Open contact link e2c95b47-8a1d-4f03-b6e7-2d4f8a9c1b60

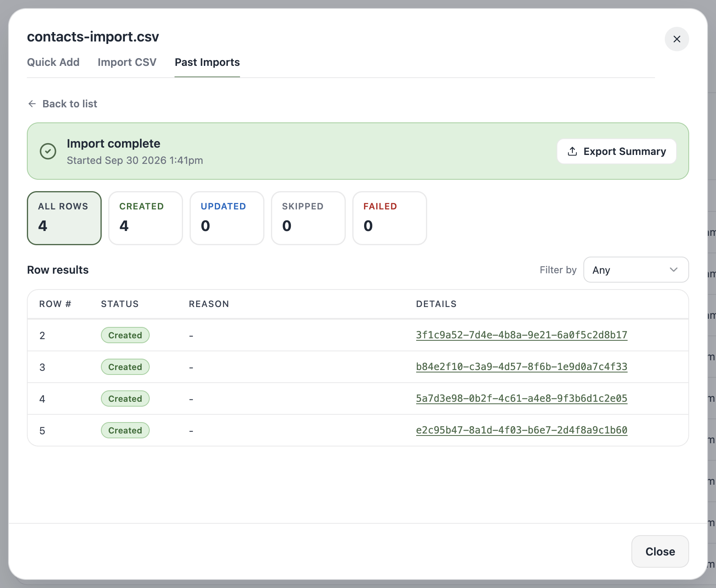pyautogui.click(x=522, y=430)
